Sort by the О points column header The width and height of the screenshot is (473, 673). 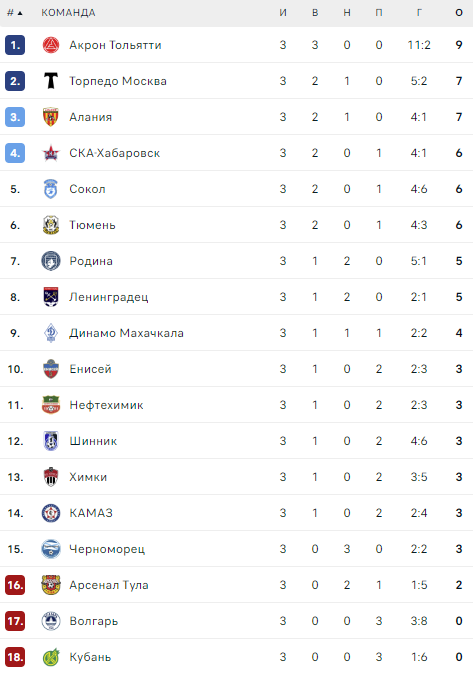459,13
